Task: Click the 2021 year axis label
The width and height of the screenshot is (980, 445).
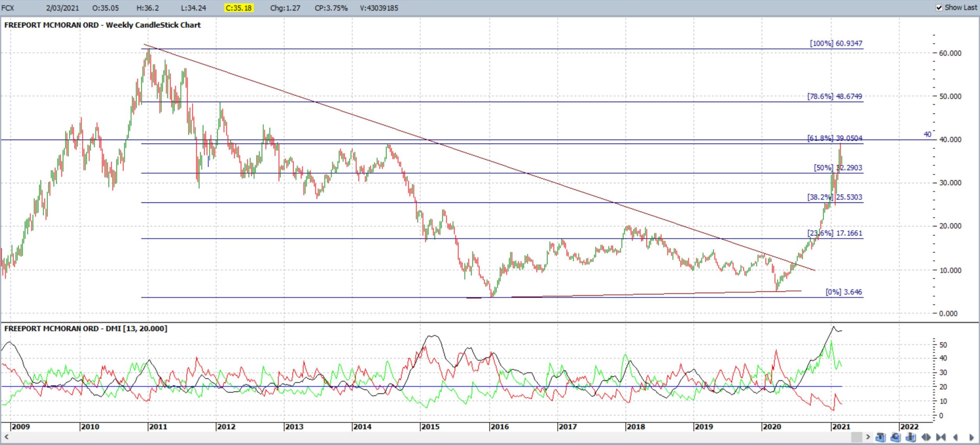Action: coord(841,427)
